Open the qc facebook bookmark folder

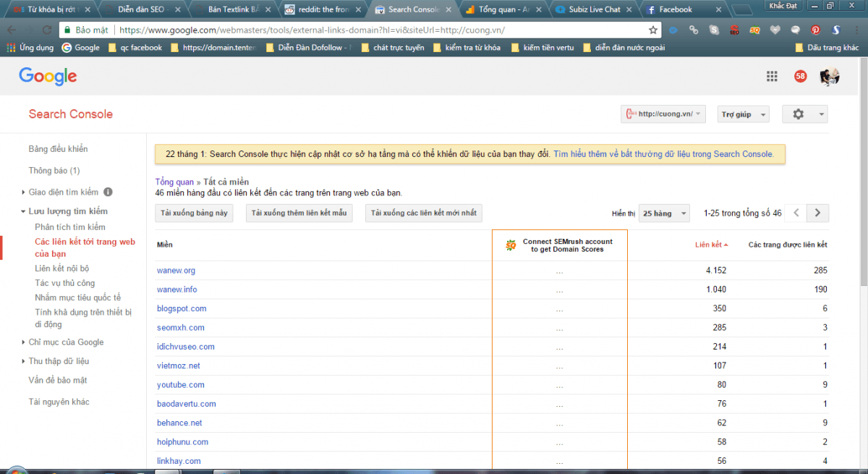135,48
